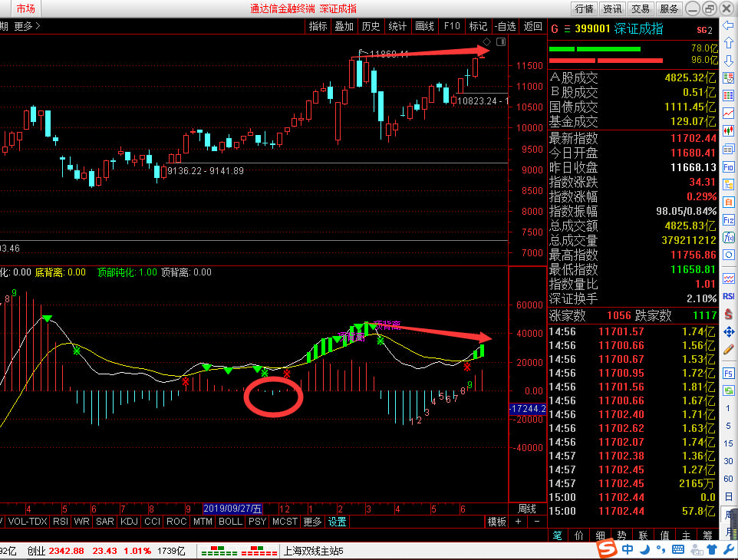Image resolution: width=738 pixels, height=560 pixels.
Task: Expand the 更多 dropdown at top left
Action: point(28,26)
